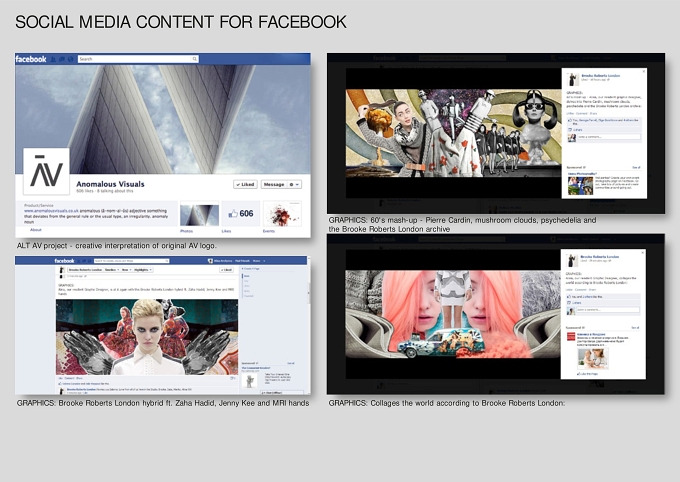Viewport: 680px width, 482px height.
Task: Open the AV logo profile picture
Action: coord(46,171)
